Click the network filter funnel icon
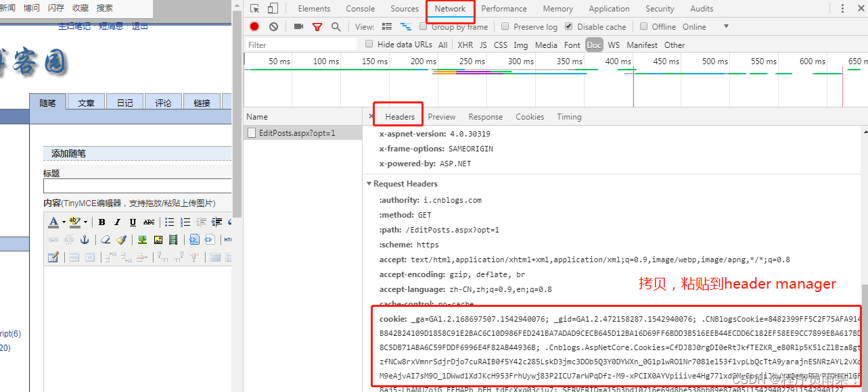868x392 pixels. pyautogui.click(x=317, y=26)
